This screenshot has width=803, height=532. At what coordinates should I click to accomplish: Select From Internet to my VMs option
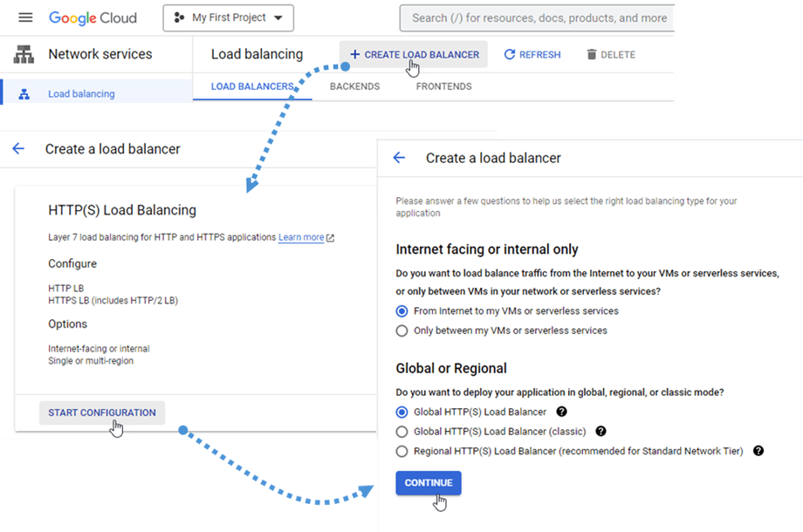tap(401, 311)
